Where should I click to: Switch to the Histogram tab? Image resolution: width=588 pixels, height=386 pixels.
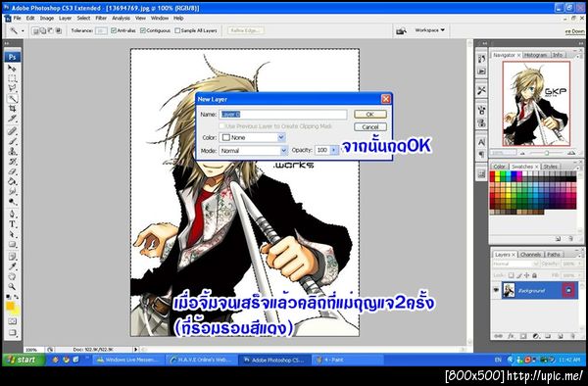(x=535, y=55)
